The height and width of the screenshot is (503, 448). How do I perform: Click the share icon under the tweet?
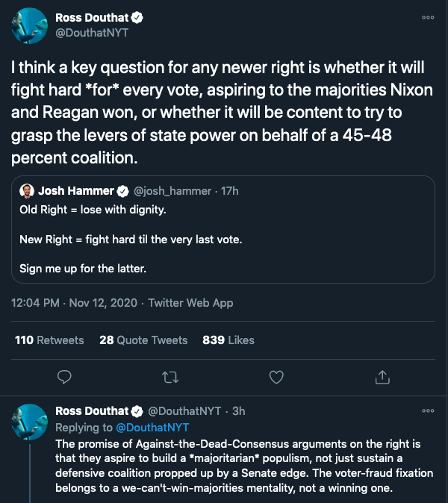pyautogui.click(x=382, y=377)
